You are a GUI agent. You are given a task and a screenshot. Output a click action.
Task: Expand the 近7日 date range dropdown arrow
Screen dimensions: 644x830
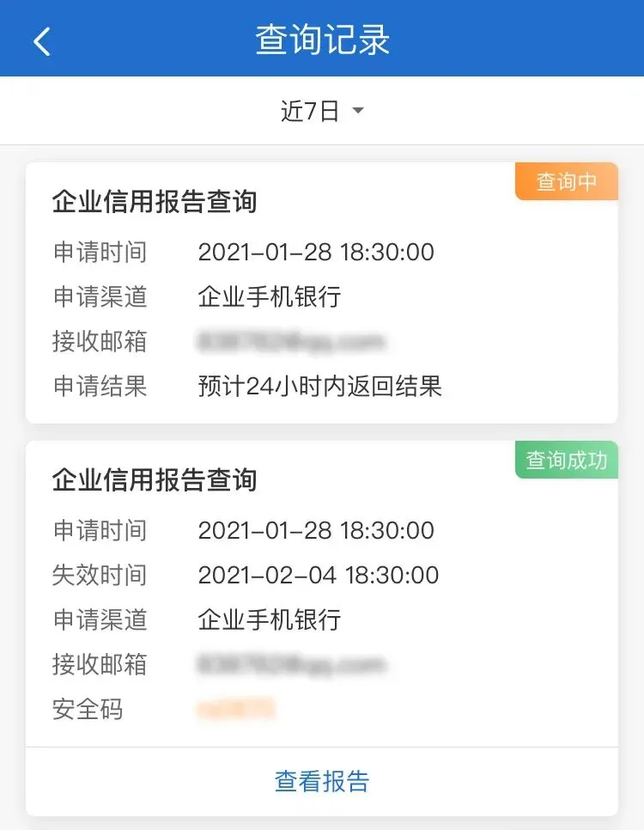358,110
